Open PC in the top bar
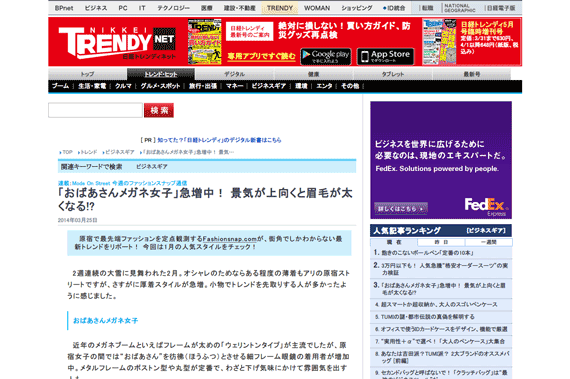Screen dimensions: 570x379 (123, 8)
